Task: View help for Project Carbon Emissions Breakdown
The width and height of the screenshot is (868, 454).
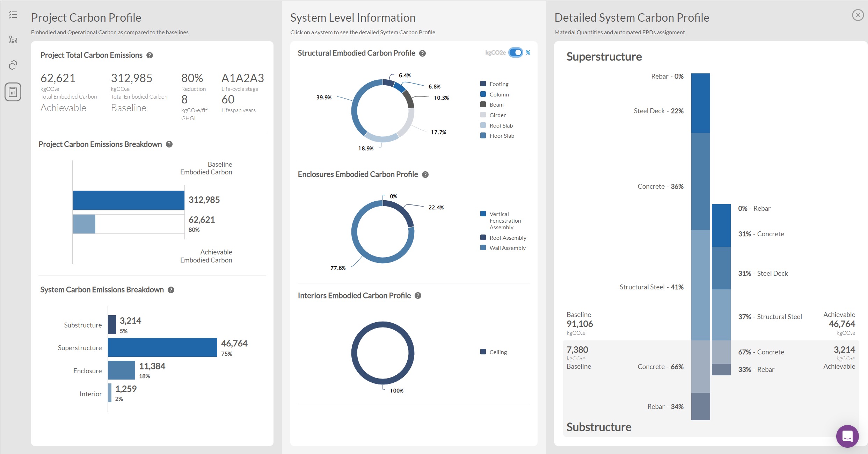Action: tap(169, 144)
